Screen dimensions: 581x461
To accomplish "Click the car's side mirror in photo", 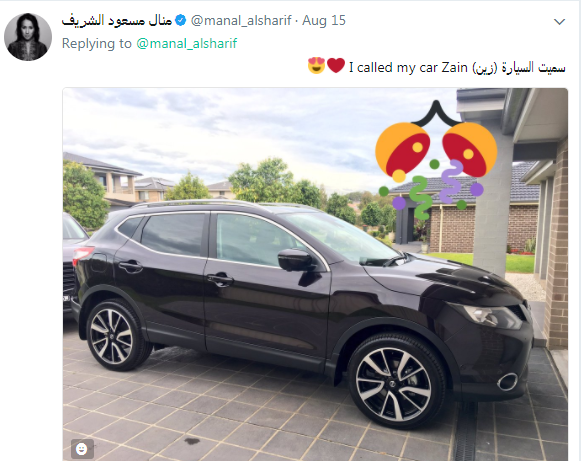I will point(295,259).
